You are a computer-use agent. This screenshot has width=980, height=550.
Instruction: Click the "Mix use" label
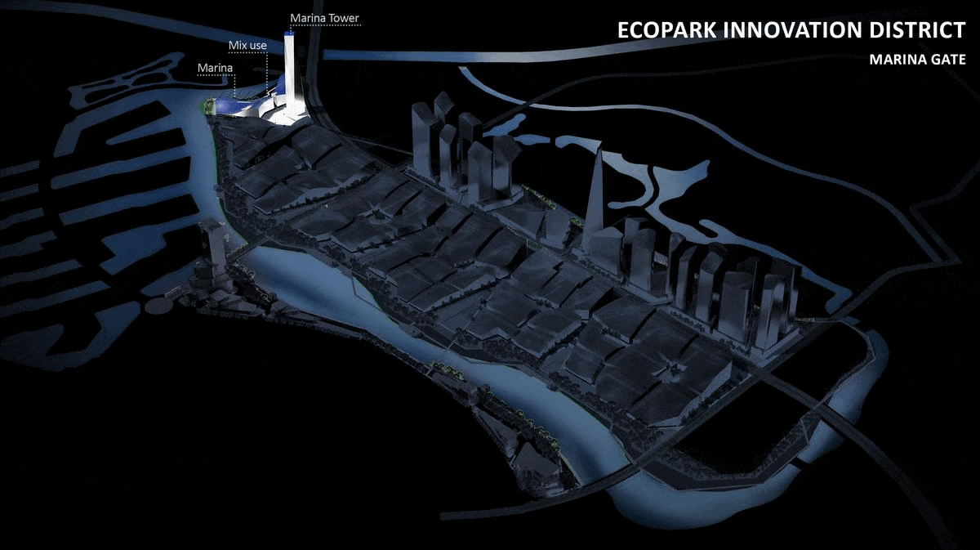(x=247, y=44)
